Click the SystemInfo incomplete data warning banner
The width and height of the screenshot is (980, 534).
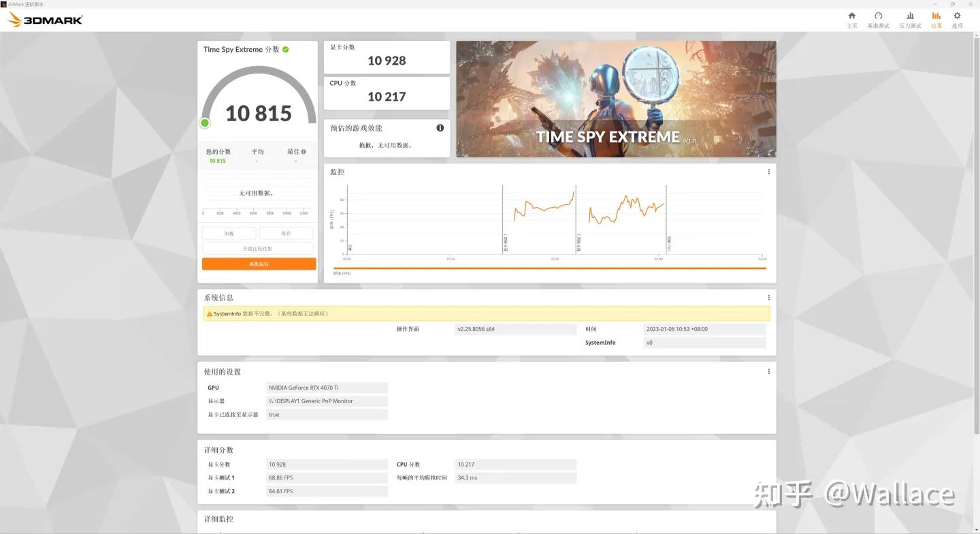click(x=487, y=313)
